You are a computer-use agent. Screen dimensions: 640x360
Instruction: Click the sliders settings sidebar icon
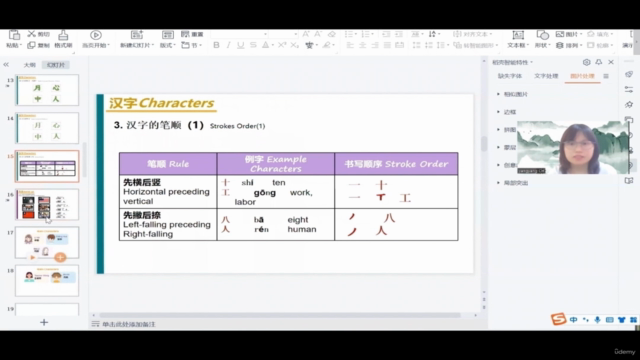point(629,89)
